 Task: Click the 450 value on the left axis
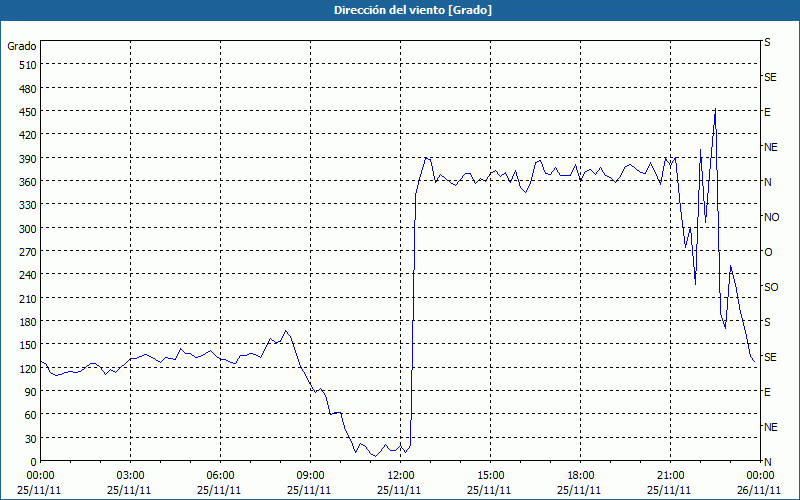[x=28, y=112]
